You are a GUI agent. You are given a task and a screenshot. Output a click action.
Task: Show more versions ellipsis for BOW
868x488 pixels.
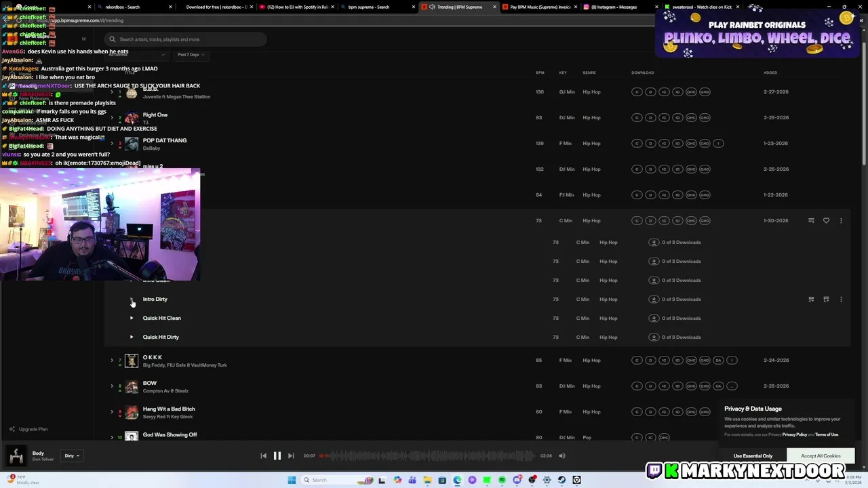[x=732, y=386]
